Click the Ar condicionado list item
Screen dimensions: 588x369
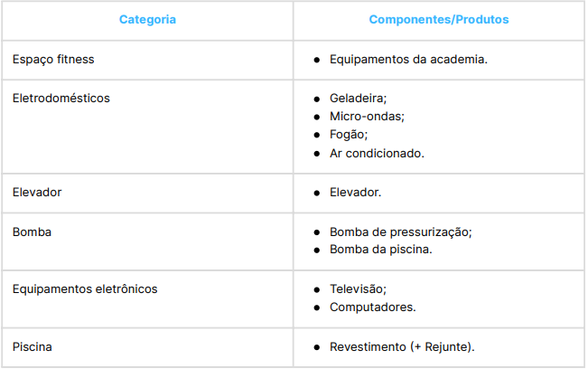377,153
